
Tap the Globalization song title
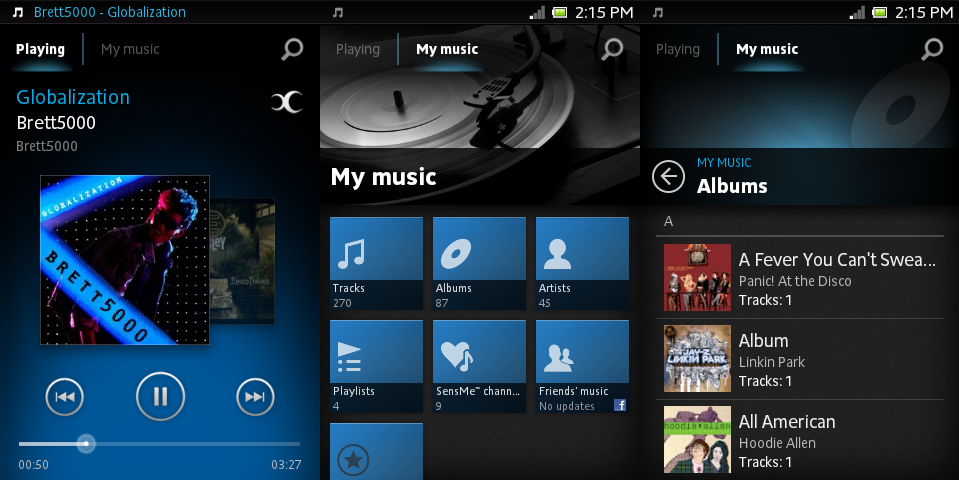coord(73,97)
